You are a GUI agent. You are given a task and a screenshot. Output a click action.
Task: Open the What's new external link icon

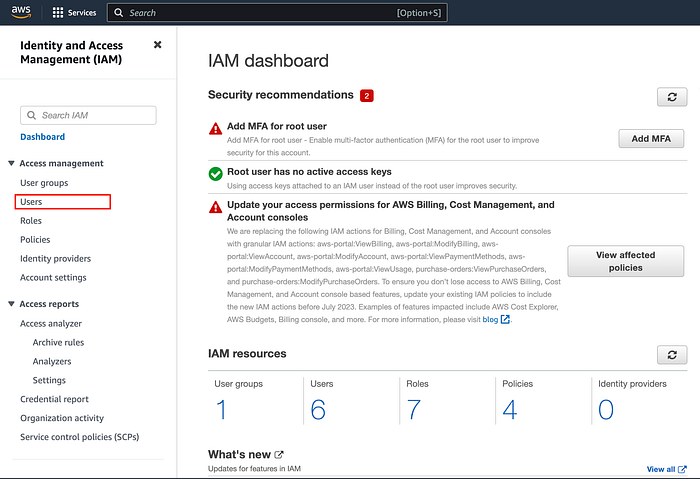[x=279, y=454]
